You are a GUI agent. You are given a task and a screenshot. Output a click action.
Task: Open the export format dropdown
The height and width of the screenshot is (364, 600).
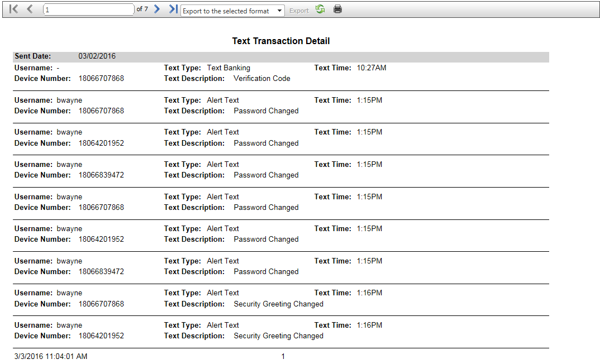[x=232, y=11]
